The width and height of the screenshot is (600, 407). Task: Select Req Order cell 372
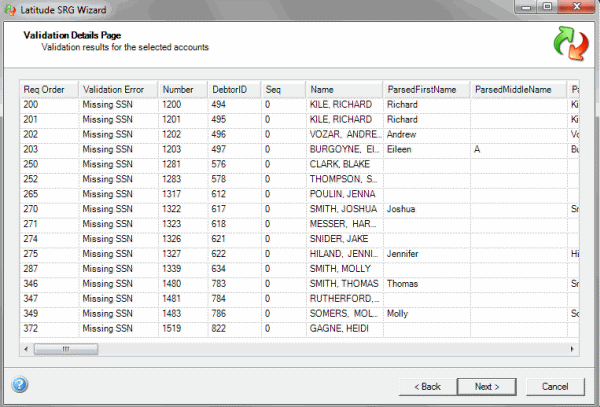click(x=49, y=329)
